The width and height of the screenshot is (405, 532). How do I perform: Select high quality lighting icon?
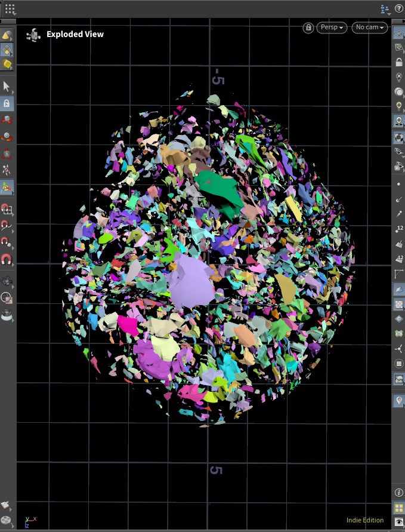(x=399, y=121)
